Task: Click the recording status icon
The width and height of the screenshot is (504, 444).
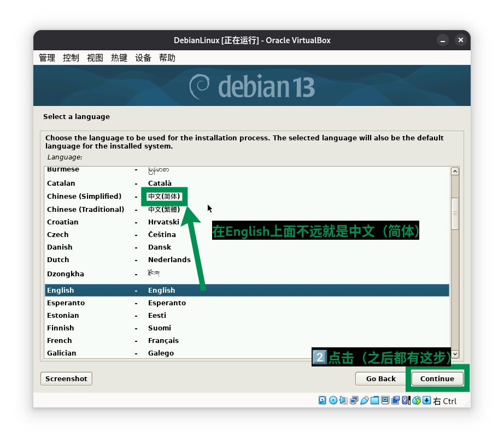Action: [x=395, y=400]
